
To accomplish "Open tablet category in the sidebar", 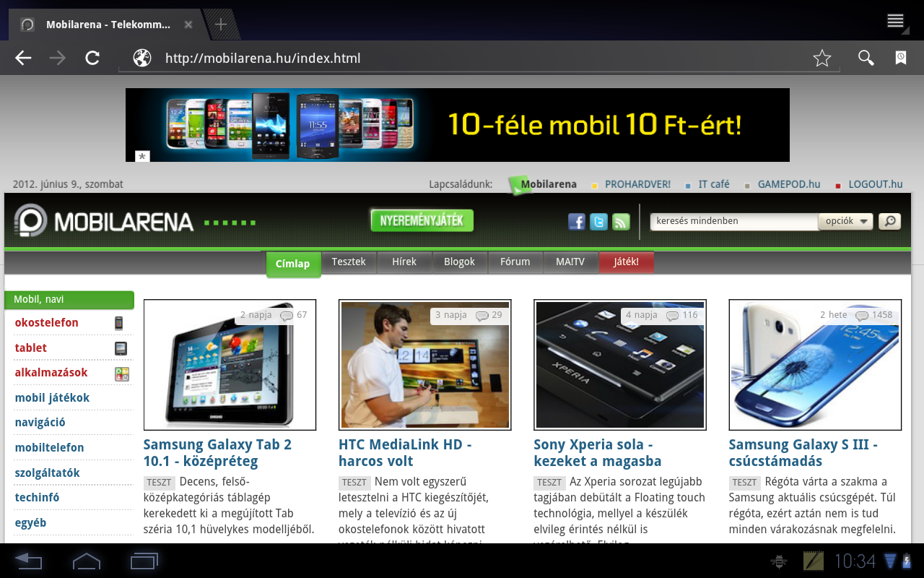I will [31, 348].
